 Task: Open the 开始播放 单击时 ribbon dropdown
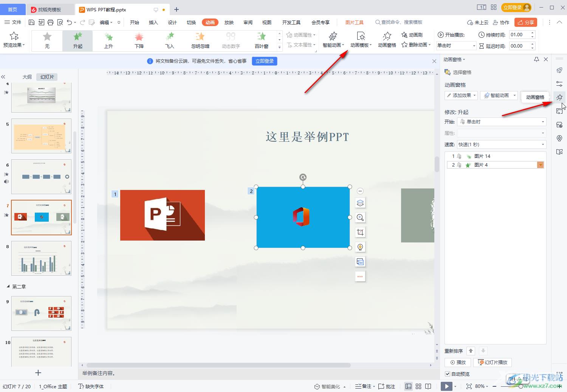456,46
